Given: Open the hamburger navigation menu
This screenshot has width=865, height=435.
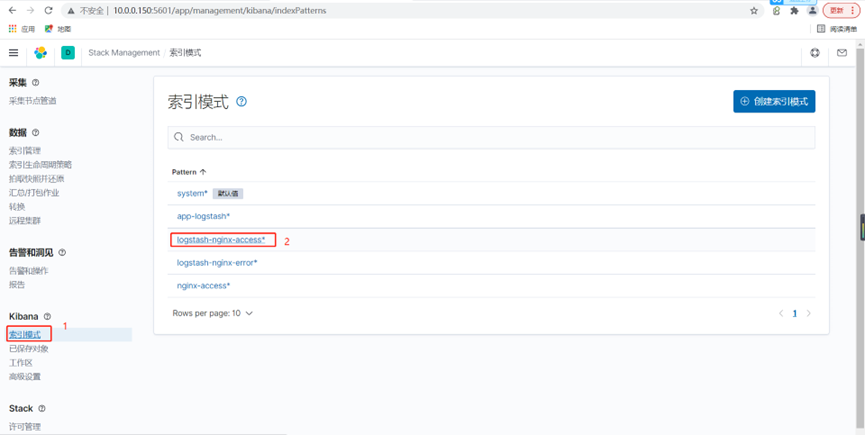Looking at the screenshot, I should (14, 53).
